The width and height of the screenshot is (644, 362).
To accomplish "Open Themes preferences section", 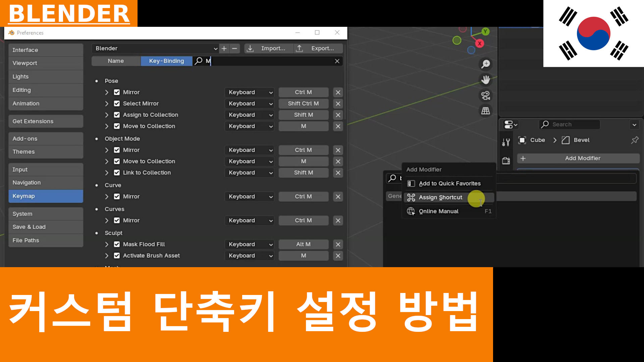I will pyautogui.click(x=46, y=152).
